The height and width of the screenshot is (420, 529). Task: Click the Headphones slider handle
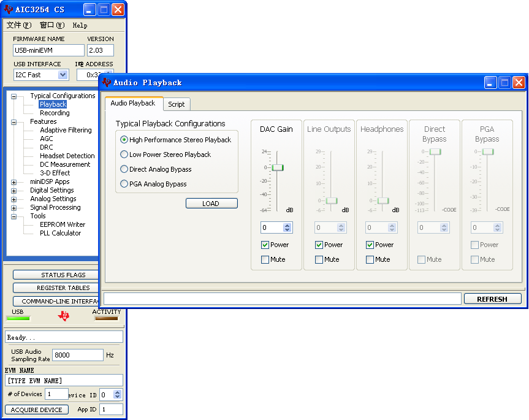[x=383, y=200]
